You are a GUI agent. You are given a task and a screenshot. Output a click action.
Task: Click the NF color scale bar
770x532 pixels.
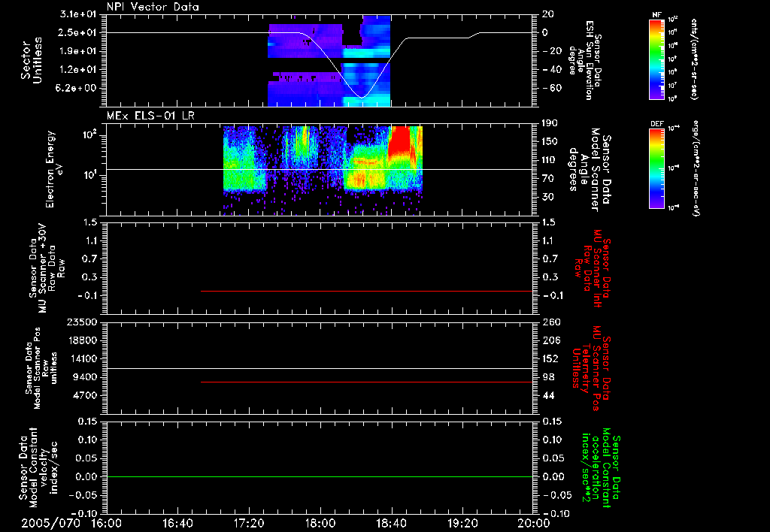click(656, 59)
